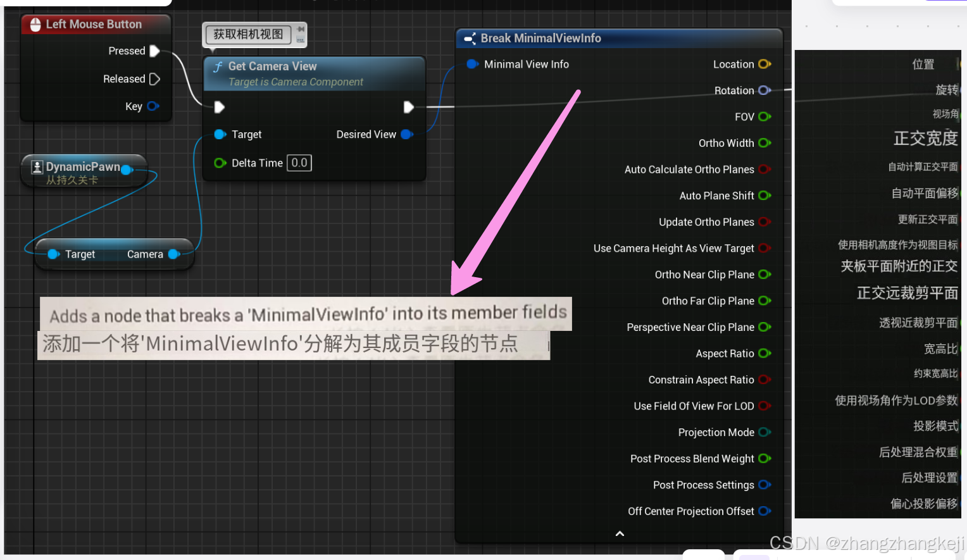Click the Delta Time 0.0 value field
The width and height of the screenshot is (967, 560).
(x=299, y=163)
